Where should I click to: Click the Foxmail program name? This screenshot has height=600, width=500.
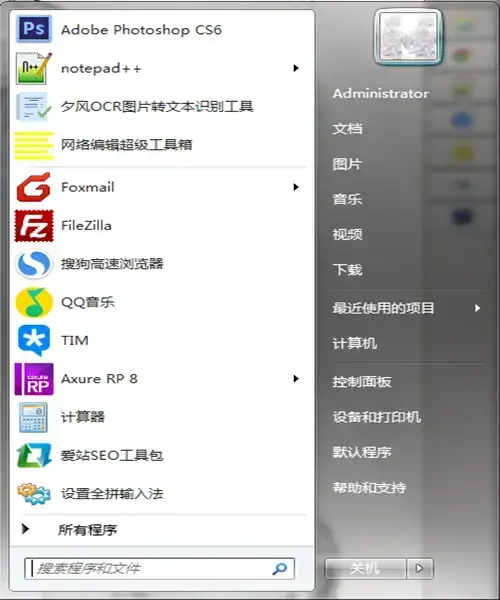point(88,187)
